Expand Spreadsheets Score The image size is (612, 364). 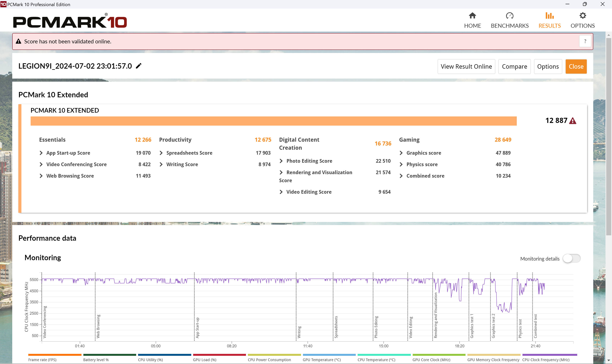(x=161, y=153)
